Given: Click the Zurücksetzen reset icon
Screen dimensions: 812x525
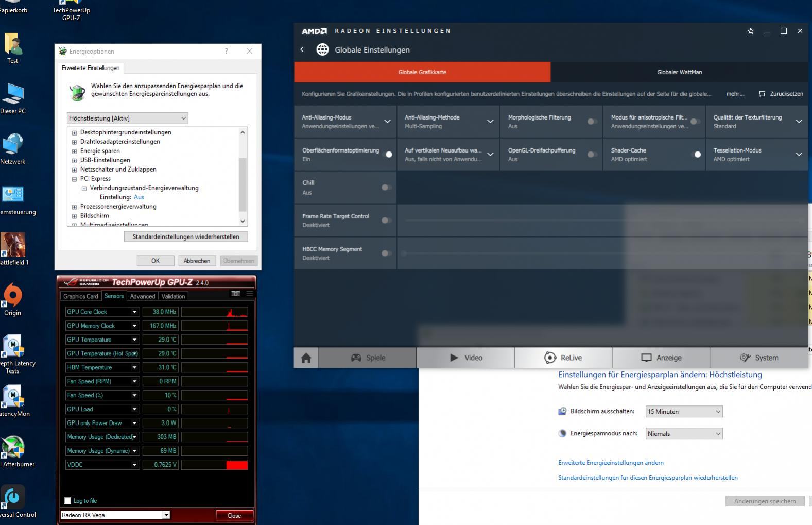Looking at the screenshot, I should click(762, 94).
